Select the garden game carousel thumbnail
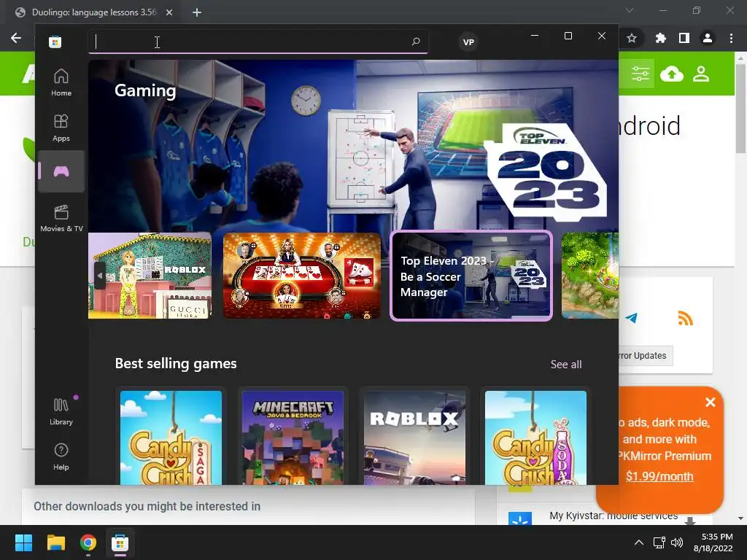 589,275
